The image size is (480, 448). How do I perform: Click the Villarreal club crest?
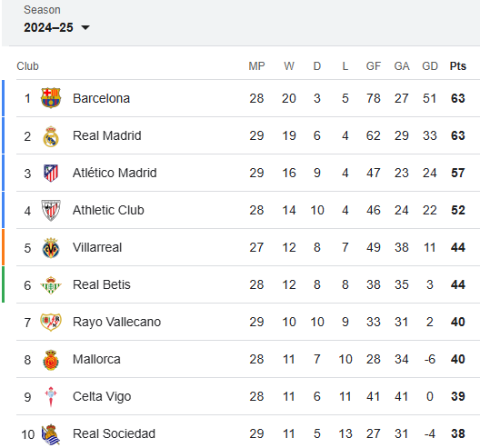[51, 247]
